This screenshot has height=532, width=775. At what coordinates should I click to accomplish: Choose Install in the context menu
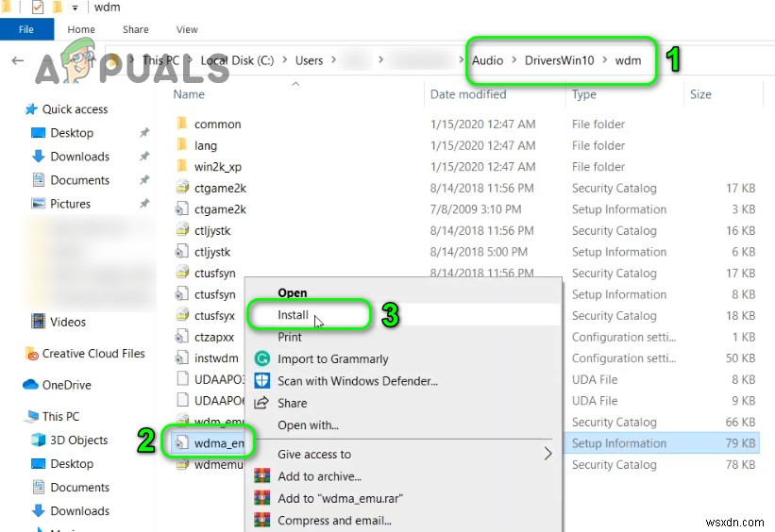click(x=293, y=315)
